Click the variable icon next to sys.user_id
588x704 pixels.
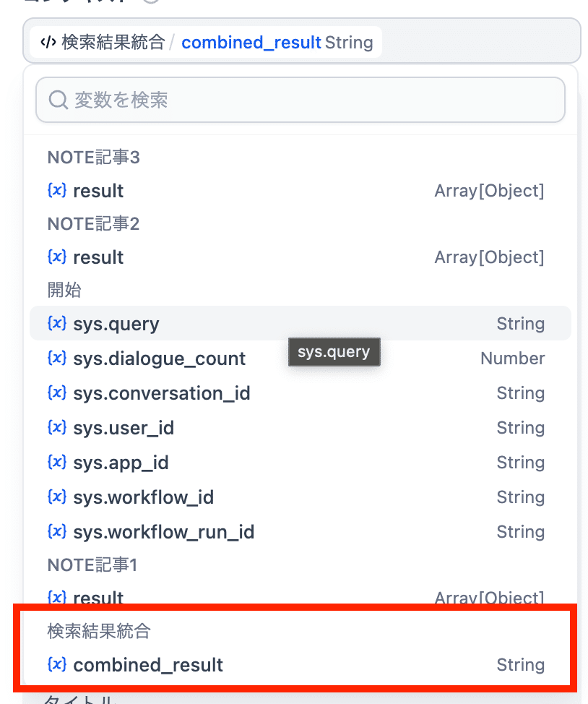click(x=57, y=428)
